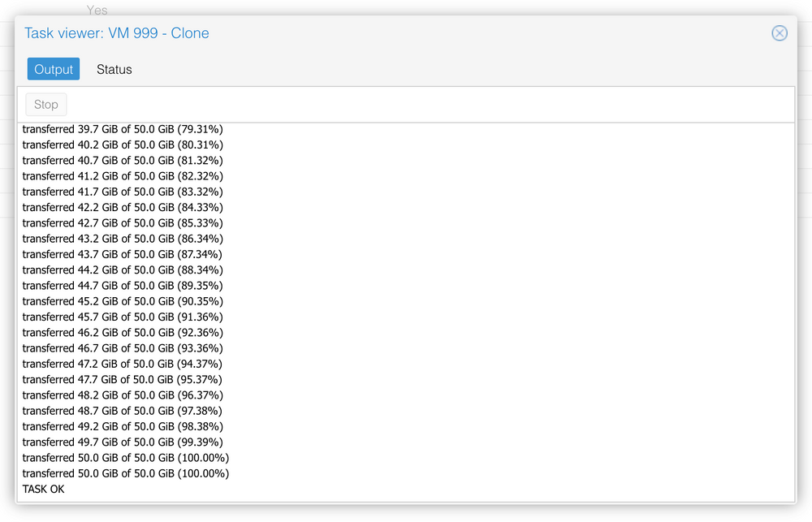
Task: Select the 49.2 GiB transferred line
Action: click(123, 426)
